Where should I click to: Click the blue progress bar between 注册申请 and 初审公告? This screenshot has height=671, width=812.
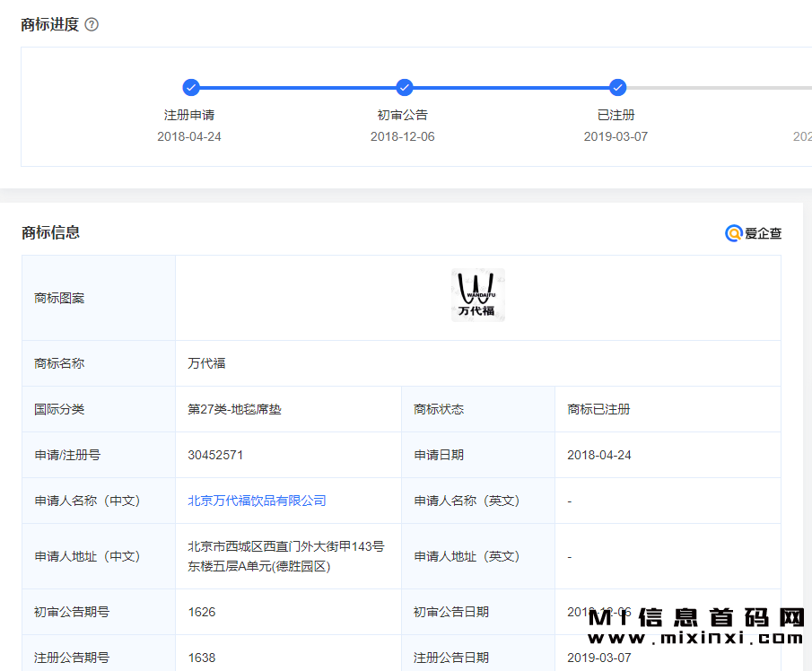click(297, 88)
